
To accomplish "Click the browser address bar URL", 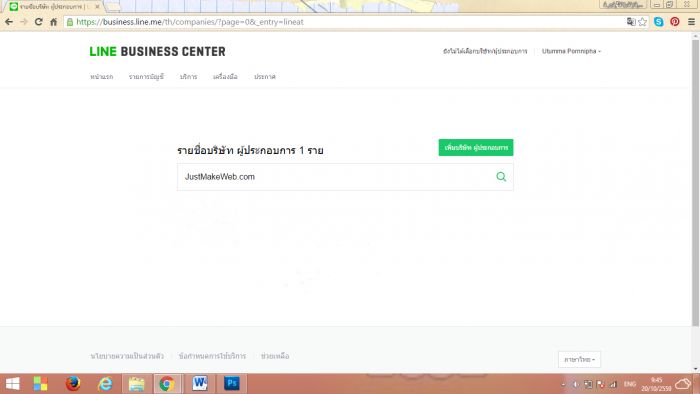I will click(190, 22).
